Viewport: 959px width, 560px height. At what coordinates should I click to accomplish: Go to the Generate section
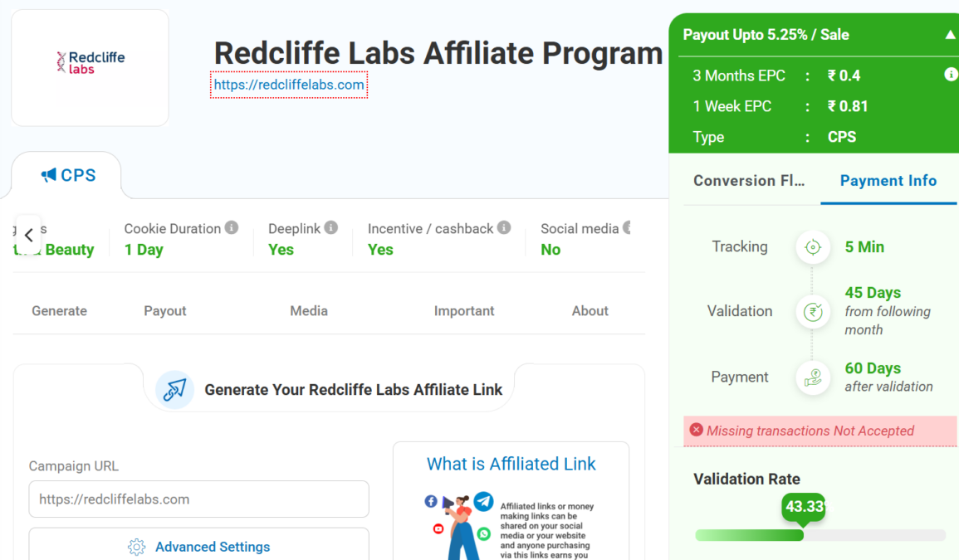(59, 311)
